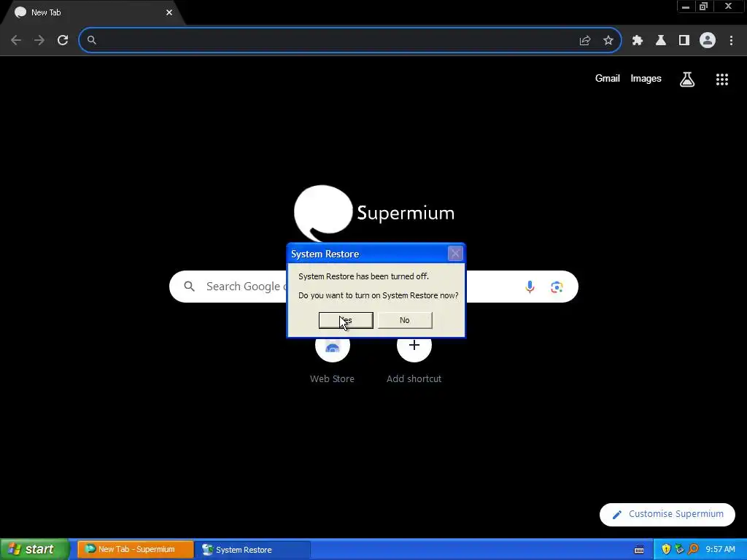Click No in System Restore dialog
The height and width of the screenshot is (560, 747).
coord(405,320)
